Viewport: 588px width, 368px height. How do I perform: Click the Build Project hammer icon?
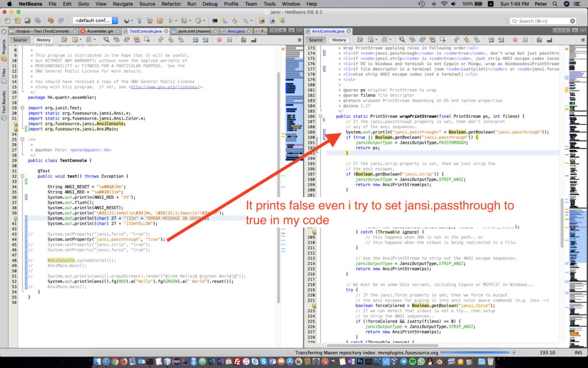click(139, 21)
